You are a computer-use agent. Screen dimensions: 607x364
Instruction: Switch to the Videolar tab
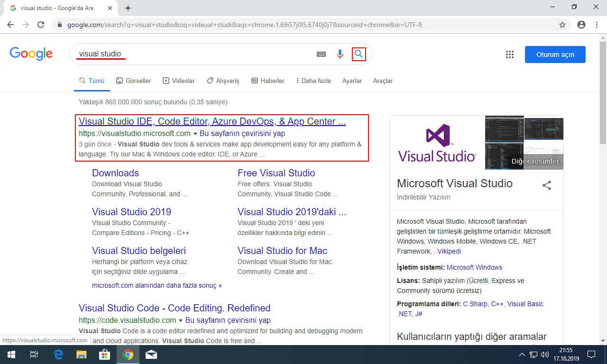179,81
